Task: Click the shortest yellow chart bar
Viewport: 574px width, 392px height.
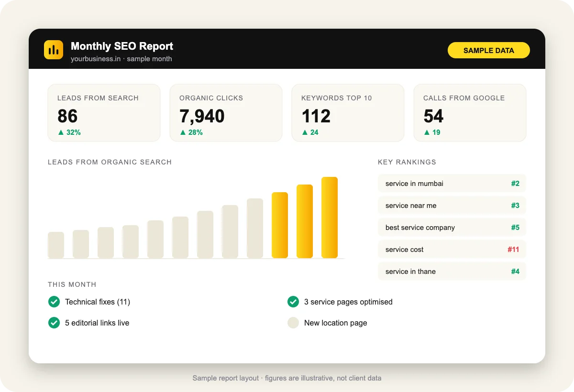Action: (280, 225)
